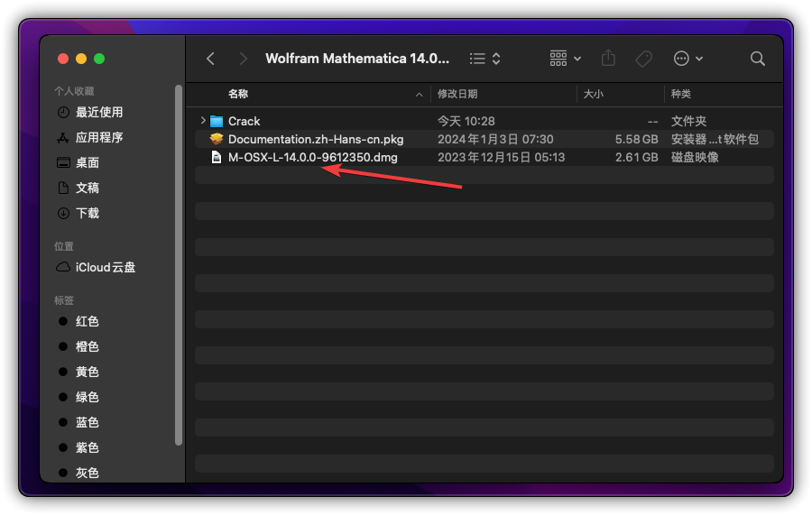Sort files by 名称 column header

click(x=238, y=94)
